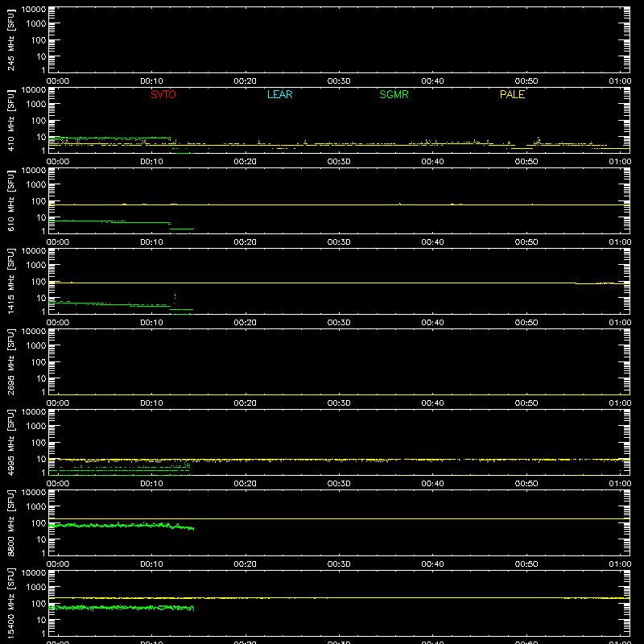644x644 pixels.
Task: Select the 410 MHz [SFU] axis title
Action: click(11, 120)
